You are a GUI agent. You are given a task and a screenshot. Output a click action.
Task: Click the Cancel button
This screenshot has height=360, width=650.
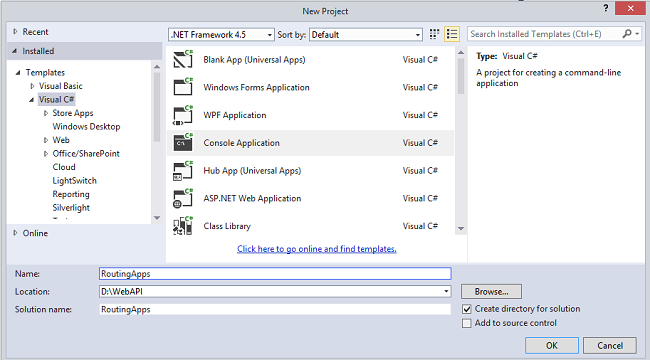coord(610,345)
